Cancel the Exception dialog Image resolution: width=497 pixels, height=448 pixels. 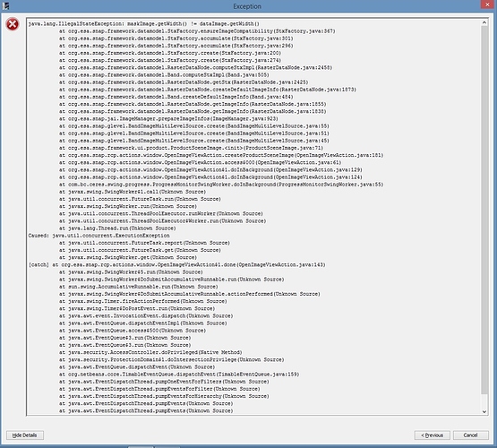point(471,435)
